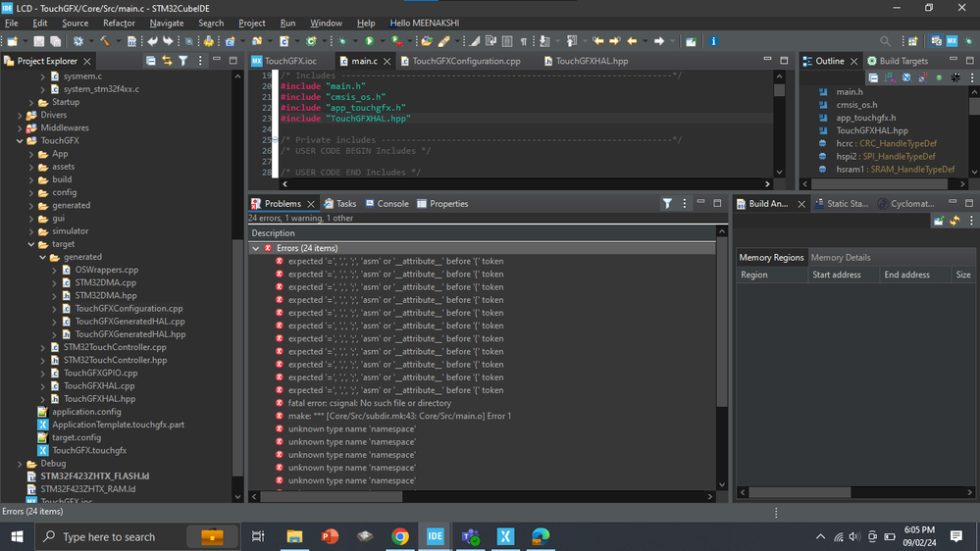Click the Build hammer icon in toolbar
The image size is (980, 551).
(104, 41)
